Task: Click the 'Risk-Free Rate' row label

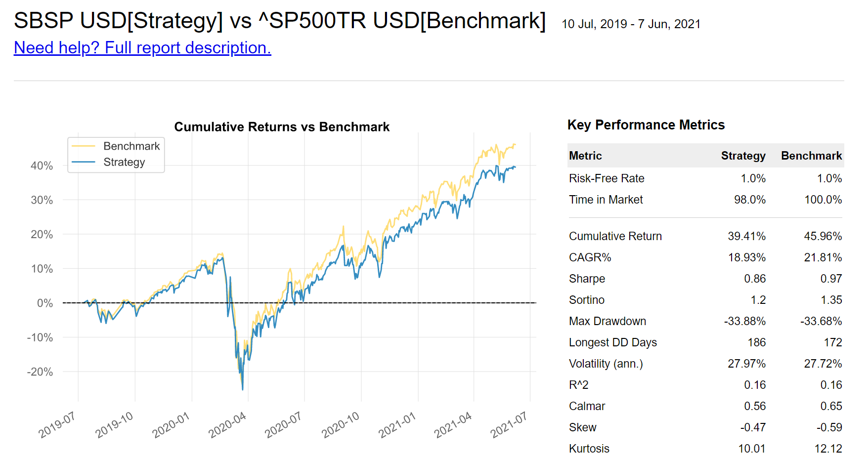Action: 607,178
